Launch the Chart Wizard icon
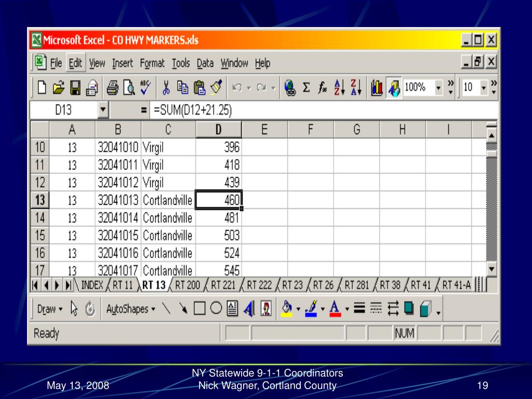The image size is (532, 399). 377,88
